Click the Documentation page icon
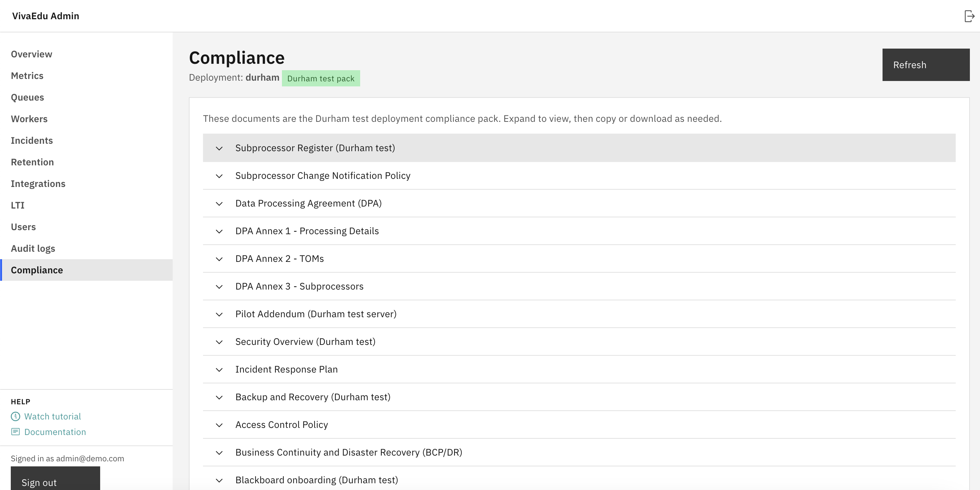This screenshot has height=490, width=980. click(x=15, y=432)
